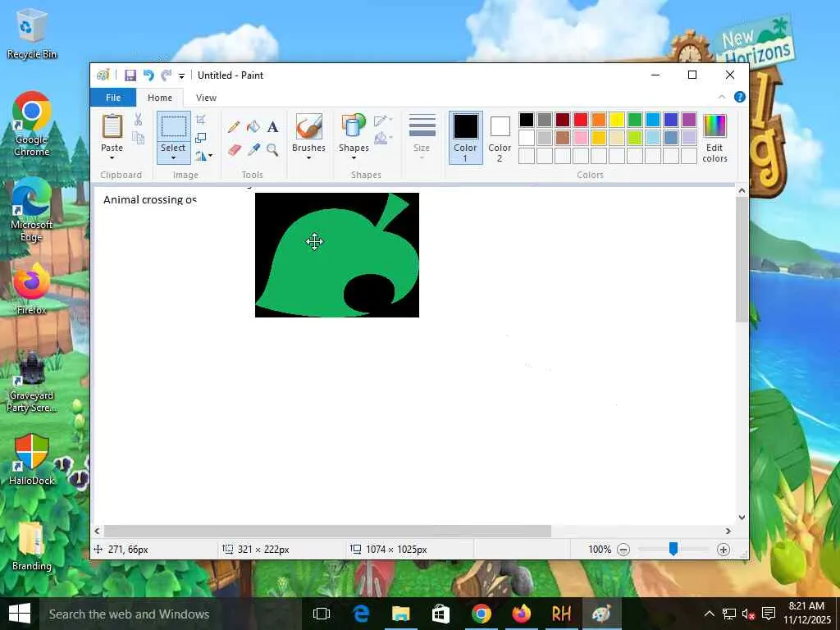Click the zoom in plus button
840x630 pixels.
(724, 550)
